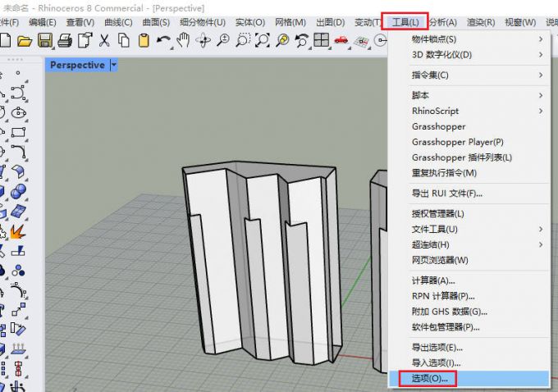Paste with the yellow clipboard icon
This screenshot has height=392, width=558.
(x=144, y=40)
